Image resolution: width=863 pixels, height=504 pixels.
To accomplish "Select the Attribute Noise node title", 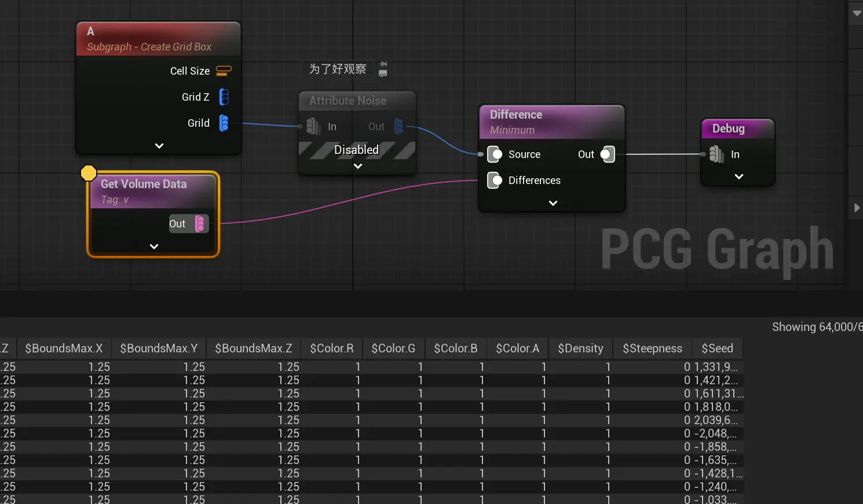I will [x=348, y=101].
